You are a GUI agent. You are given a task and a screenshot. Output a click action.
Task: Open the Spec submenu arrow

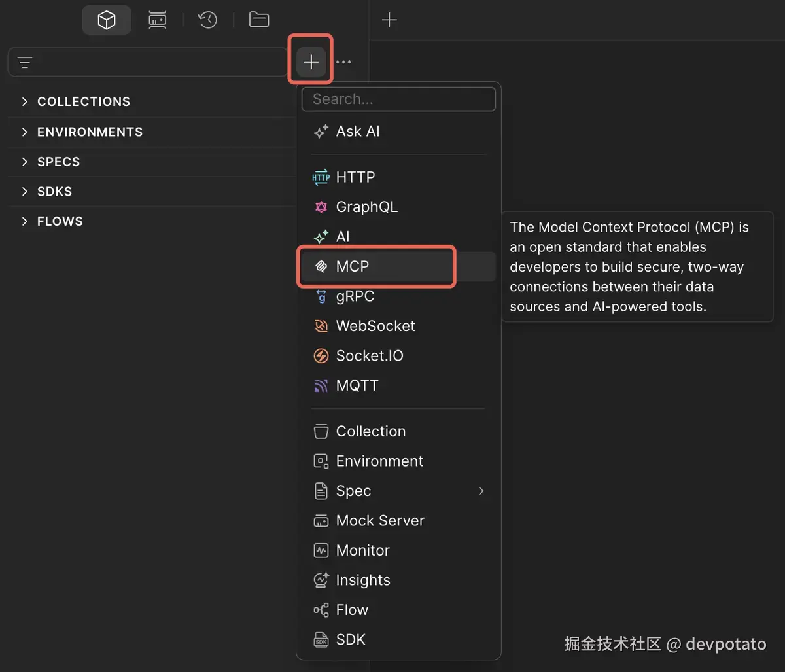pyautogui.click(x=481, y=491)
